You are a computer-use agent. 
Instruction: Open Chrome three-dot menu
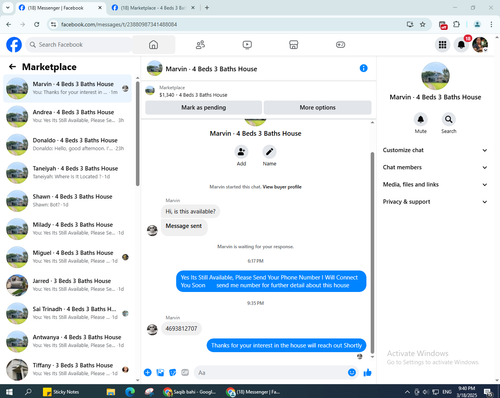click(x=491, y=24)
